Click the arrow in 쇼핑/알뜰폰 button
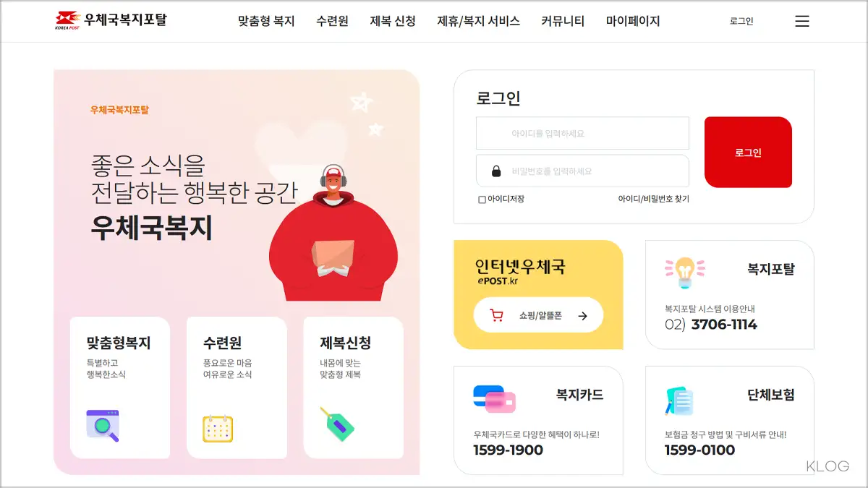868x488 pixels. 583,315
